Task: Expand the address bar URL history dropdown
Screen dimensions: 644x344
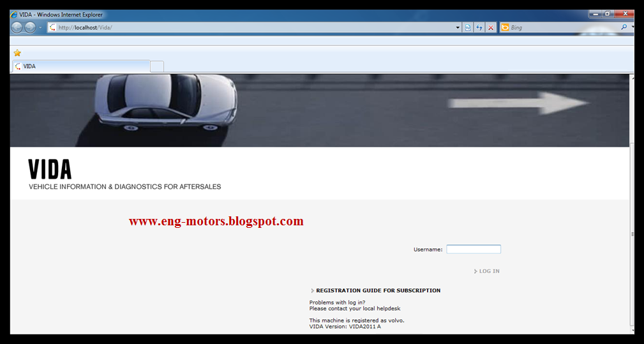Action: pos(458,27)
